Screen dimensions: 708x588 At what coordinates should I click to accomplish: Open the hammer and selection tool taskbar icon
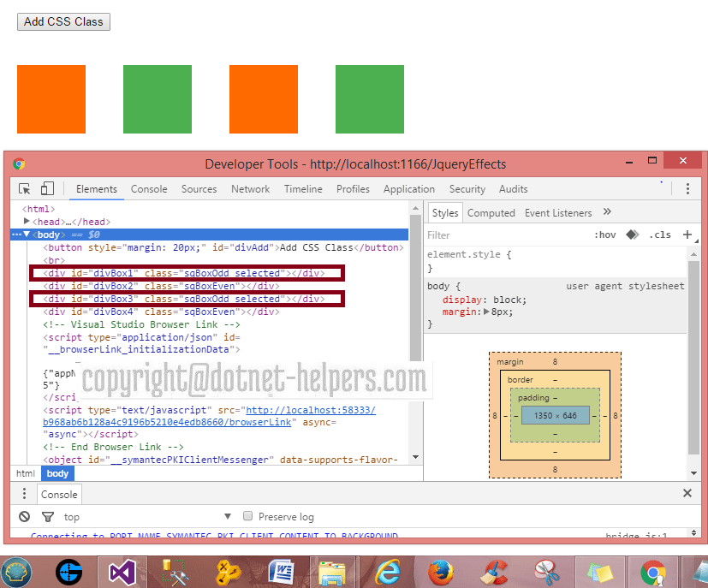point(176,573)
